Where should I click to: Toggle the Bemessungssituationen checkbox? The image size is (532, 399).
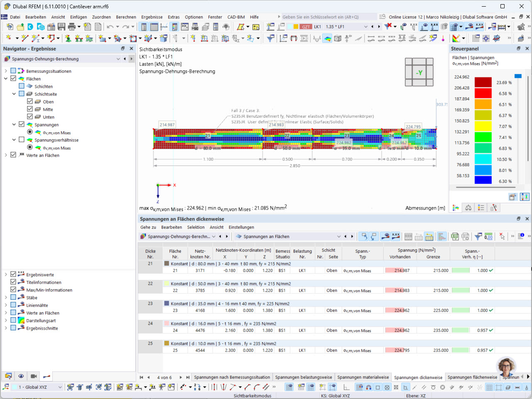click(x=13, y=71)
